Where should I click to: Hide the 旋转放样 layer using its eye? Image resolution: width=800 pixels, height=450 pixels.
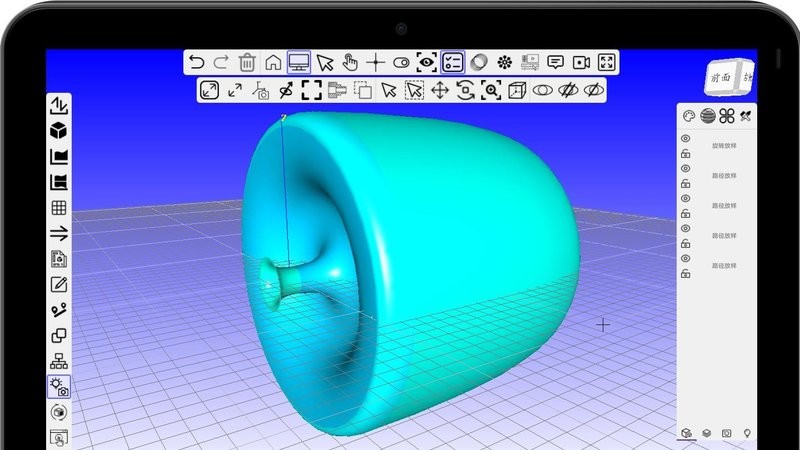click(x=686, y=138)
